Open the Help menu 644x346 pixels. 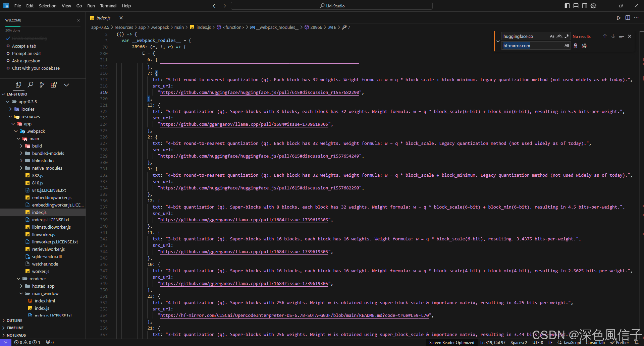(126, 6)
